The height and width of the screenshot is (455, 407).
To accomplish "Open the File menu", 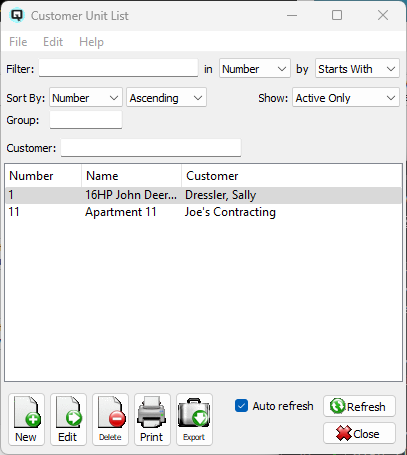I will (x=18, y=42).
